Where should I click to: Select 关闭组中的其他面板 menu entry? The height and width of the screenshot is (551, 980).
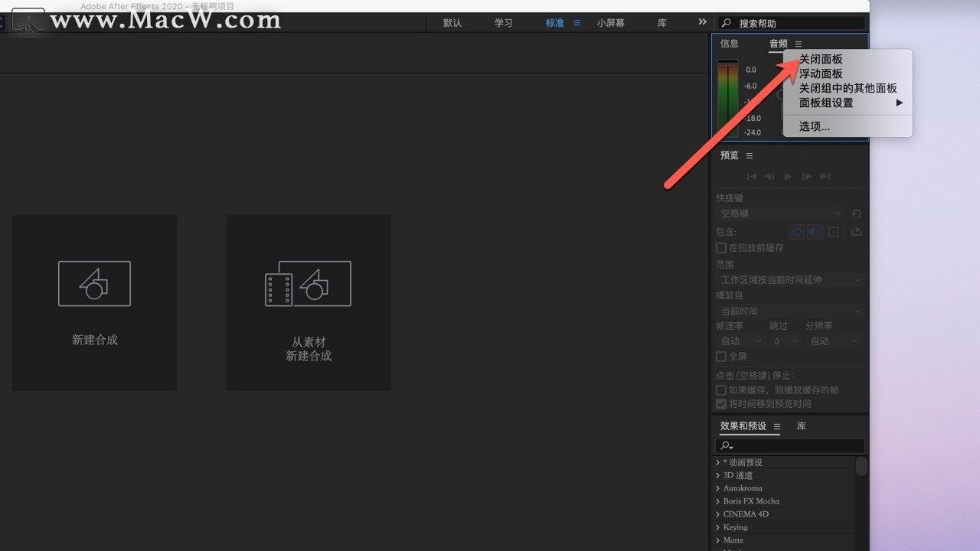click(x=848, y=88)
